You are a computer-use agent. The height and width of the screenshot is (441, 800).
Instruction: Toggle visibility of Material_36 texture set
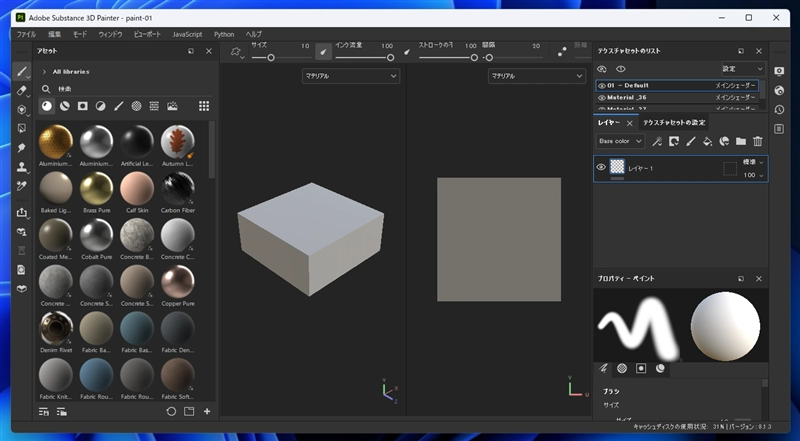pos(602,97)
